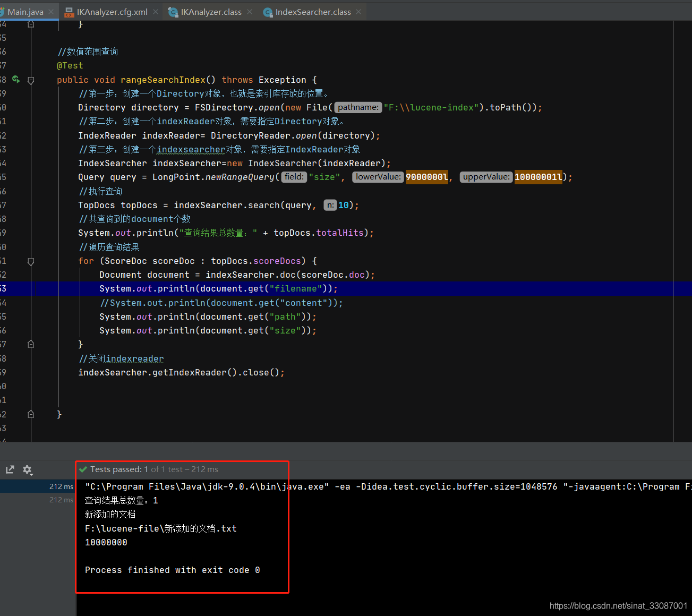The height and width of the screenshot is (616, 692).
Task: Click the 查询结果总数量: 1 output line
Action: click(122, 500)
